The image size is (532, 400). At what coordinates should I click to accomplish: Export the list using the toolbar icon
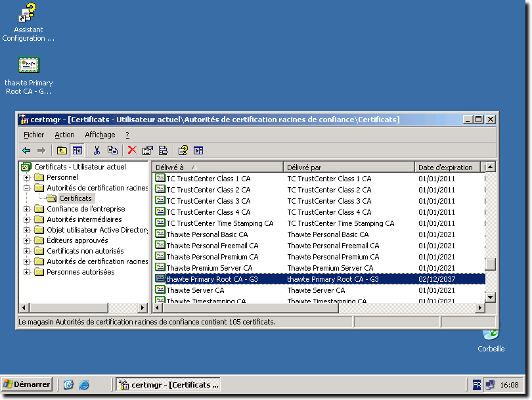163,150
